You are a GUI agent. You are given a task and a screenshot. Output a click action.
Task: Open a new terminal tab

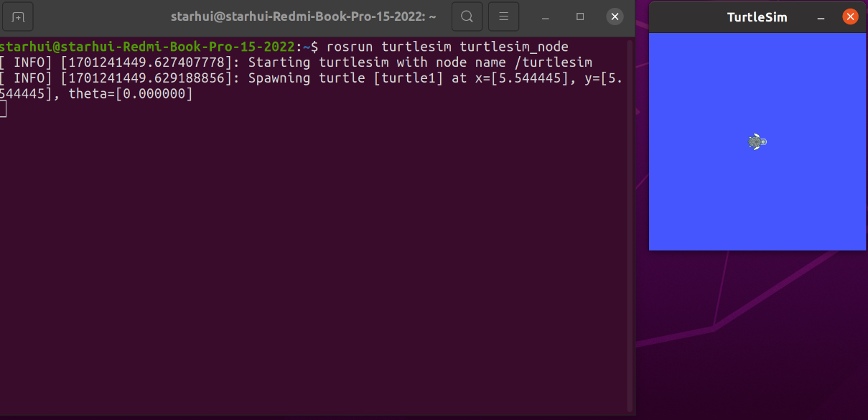click(19, 16)
